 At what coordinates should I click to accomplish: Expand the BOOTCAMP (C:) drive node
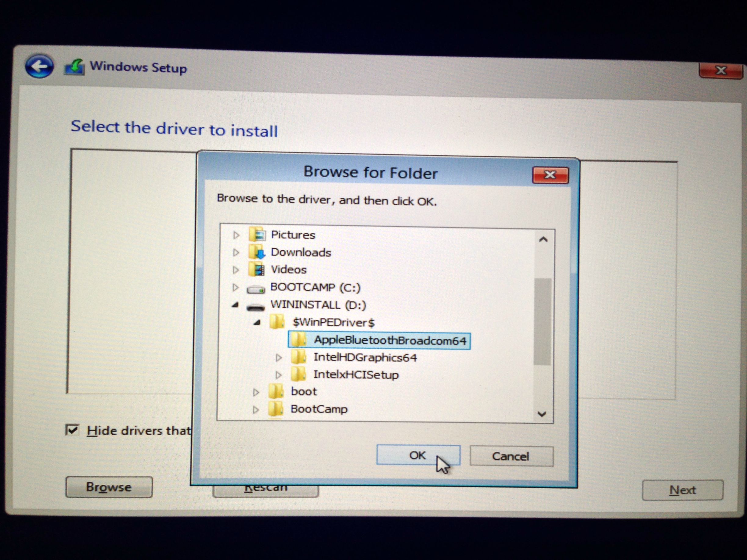click(235, 287)
